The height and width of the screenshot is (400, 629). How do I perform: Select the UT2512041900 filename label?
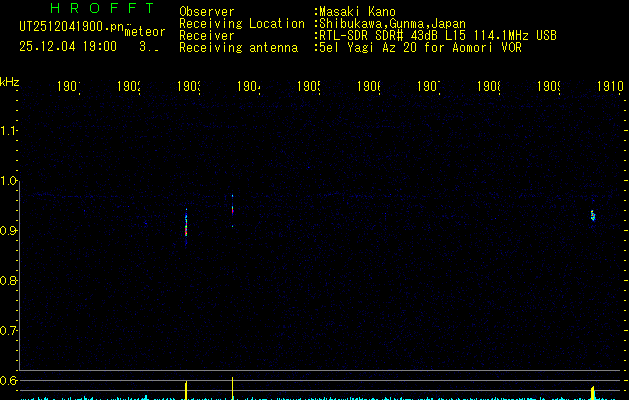point(71,27)
